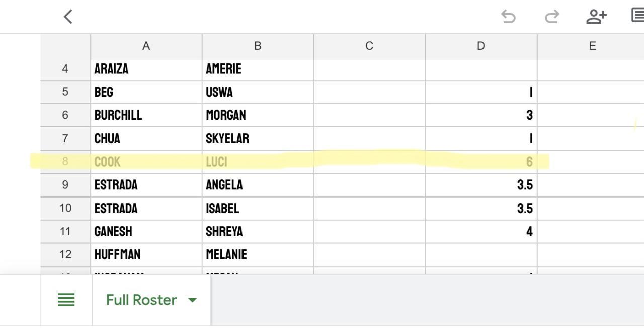
Task: Select column B header
Action: (258, 46)
